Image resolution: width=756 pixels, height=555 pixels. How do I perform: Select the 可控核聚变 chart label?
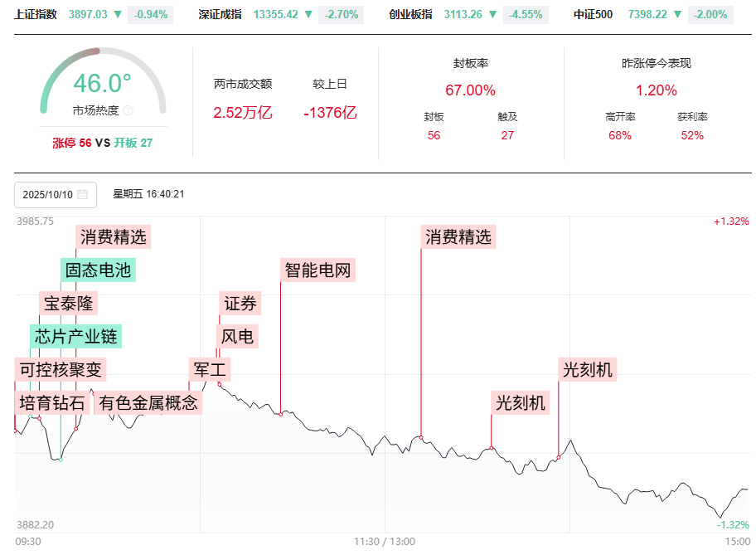tap(61, 369)
